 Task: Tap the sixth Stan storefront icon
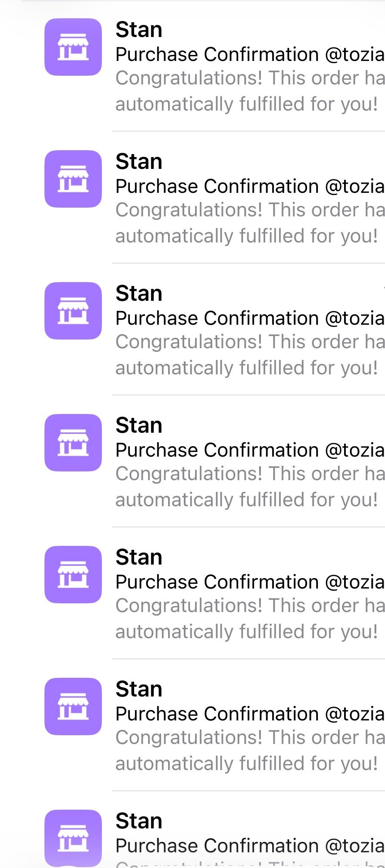coord(73,707)
